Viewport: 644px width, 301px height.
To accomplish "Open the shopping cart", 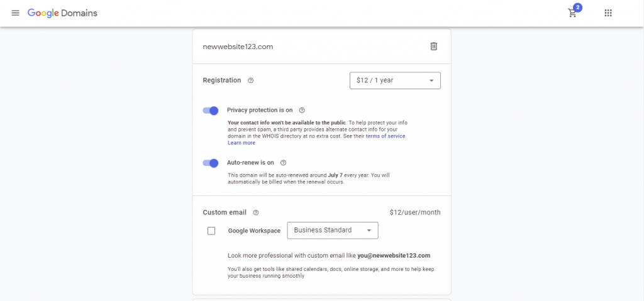I will click(572, 13).
